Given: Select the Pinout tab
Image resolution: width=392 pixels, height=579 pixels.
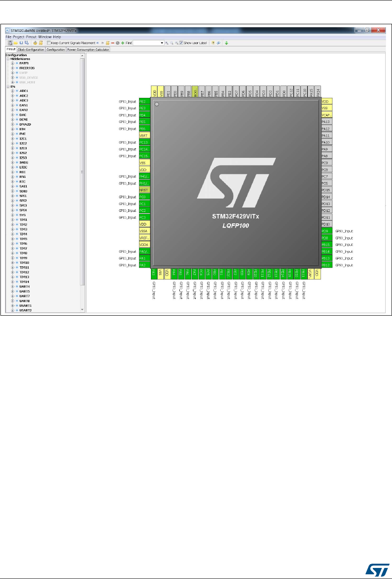Looking at the screenshot, I should click(x=11, y=49).
